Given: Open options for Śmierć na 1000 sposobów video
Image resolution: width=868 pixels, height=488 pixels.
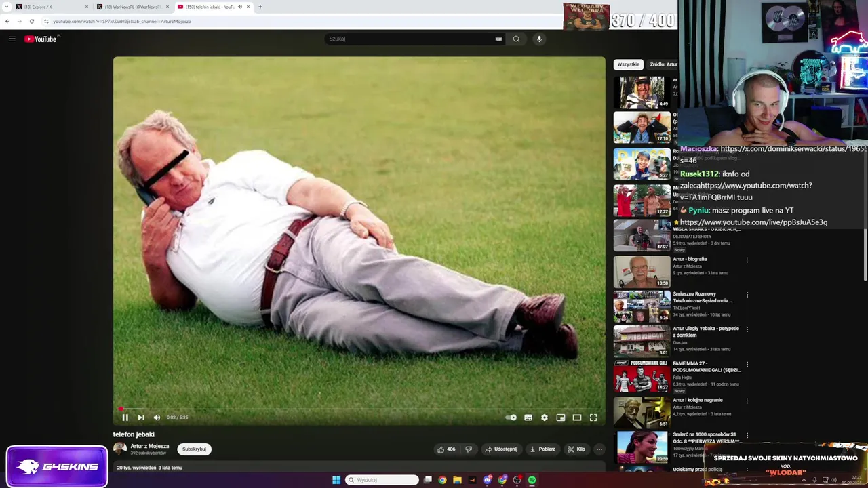Looking at the screenshot, I should 747,435.
